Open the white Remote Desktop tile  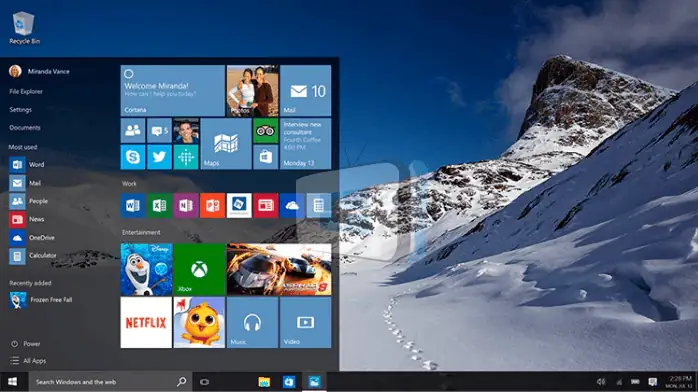pyautogui.click(x=239, y=206)
